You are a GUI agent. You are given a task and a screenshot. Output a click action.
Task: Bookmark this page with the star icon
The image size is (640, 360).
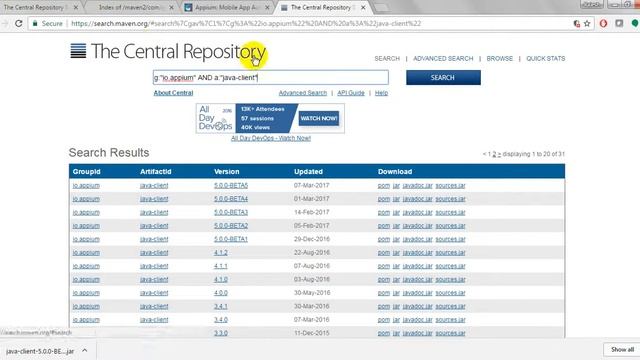tap(587, 24)
